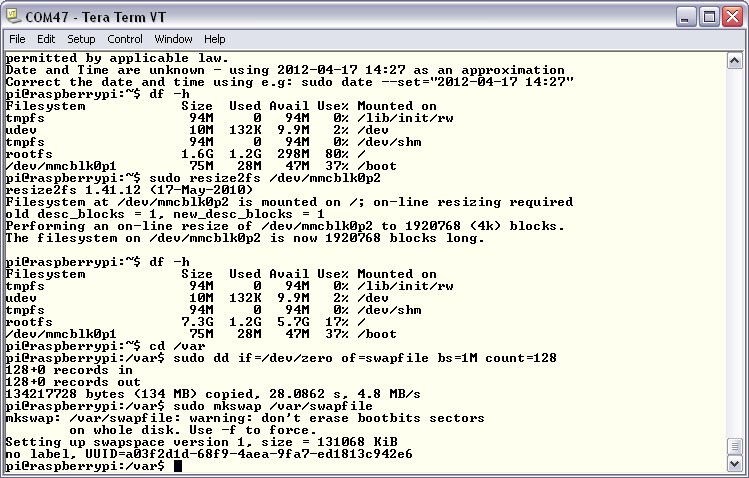Screen dimensions: 749x478
Task: Click the 'Correct the date and time using' line
Action: 289,82
